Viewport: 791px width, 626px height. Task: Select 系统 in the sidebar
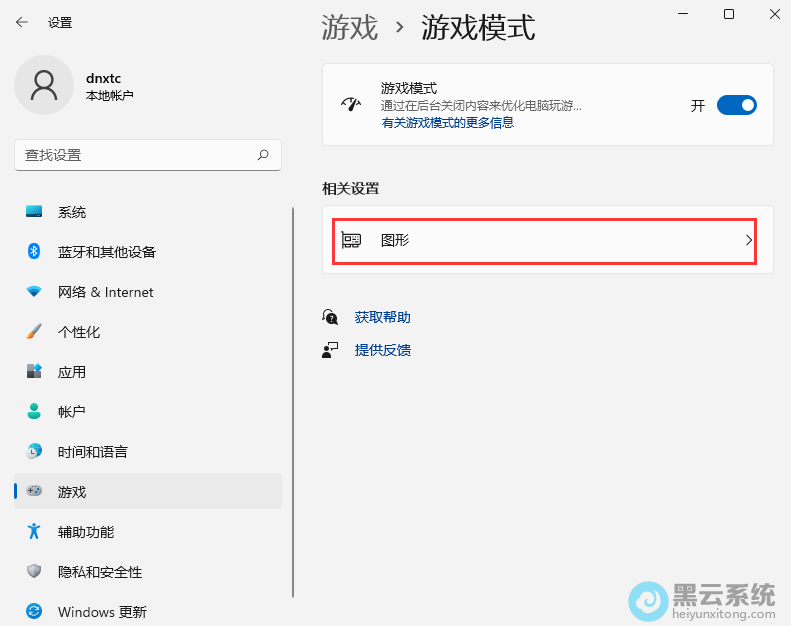[x=72, y=212]
